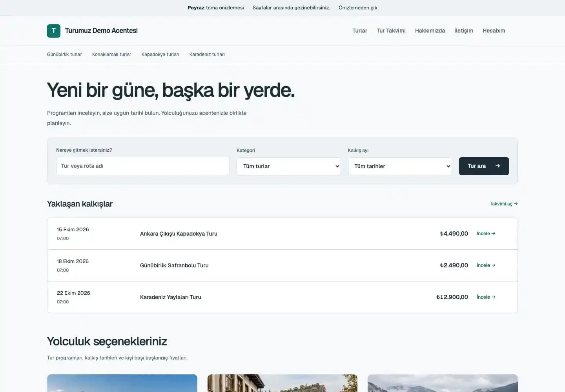Open Hesabım account link
Image resolution: width=565 pixels, height=392 pixels.
494,31
